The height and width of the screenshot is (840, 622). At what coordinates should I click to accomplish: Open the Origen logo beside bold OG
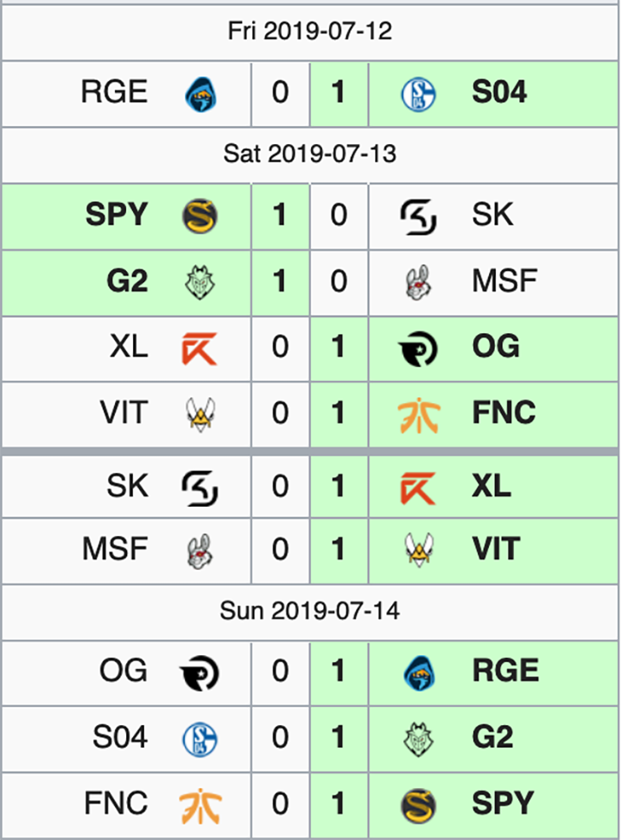[x=418, y=349]
